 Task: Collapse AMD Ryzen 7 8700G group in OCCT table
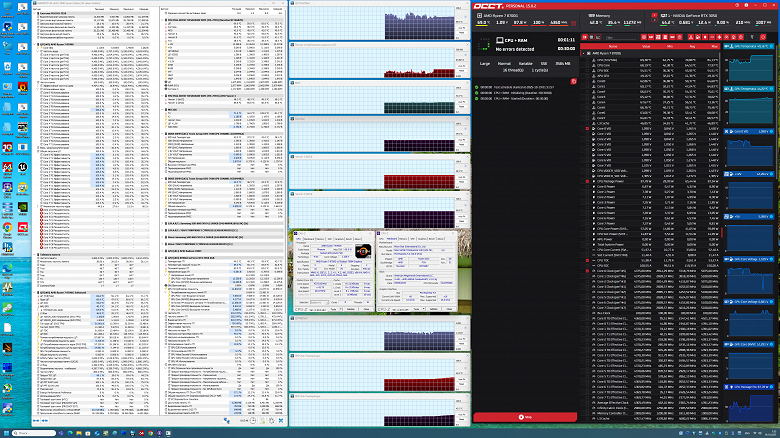[583, 53]
